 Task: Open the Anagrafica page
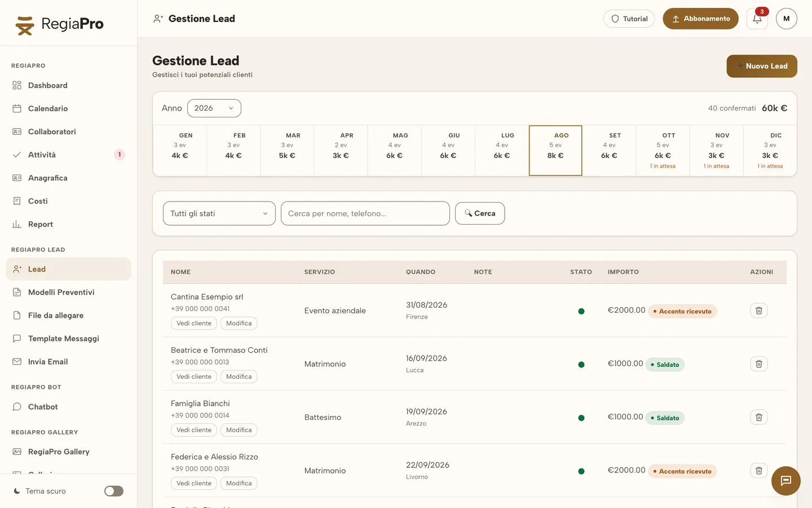click(x=68, y=178)
